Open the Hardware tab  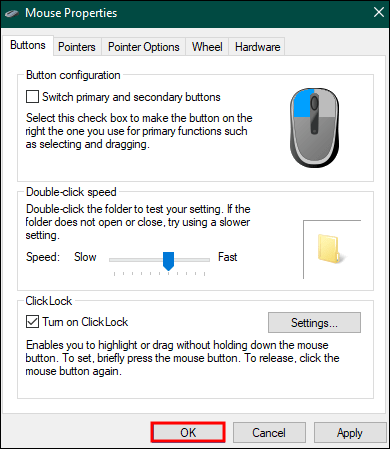click(x=257, y=47)
